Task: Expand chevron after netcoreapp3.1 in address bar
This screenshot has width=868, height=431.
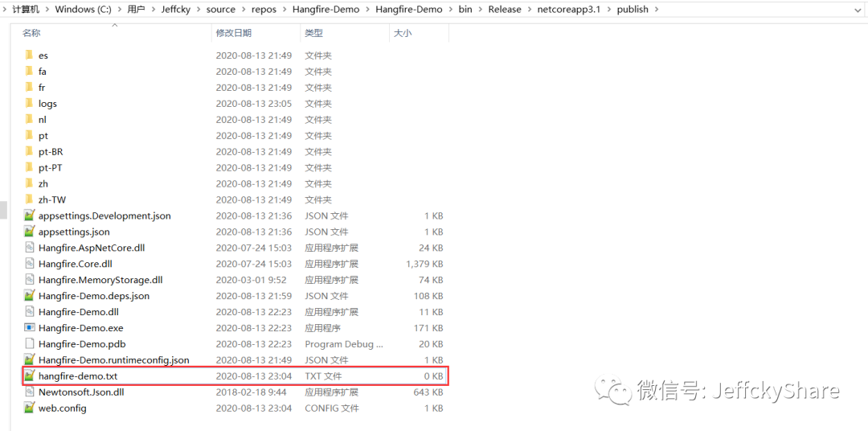Action: (609, 10)
